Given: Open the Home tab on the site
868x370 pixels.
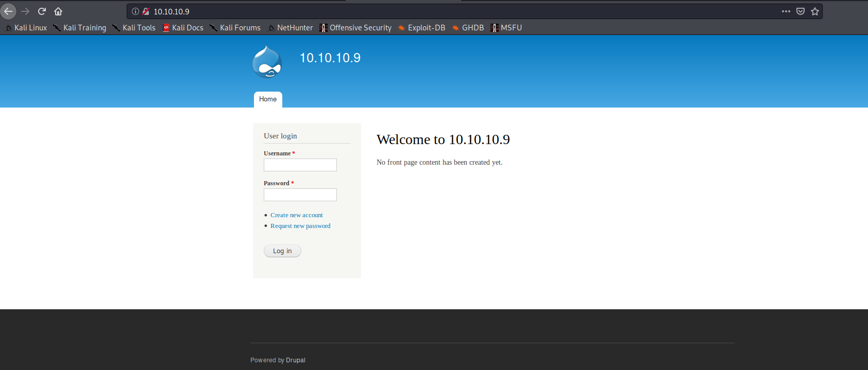Looking at the screenshot, I should coord(268,99).
